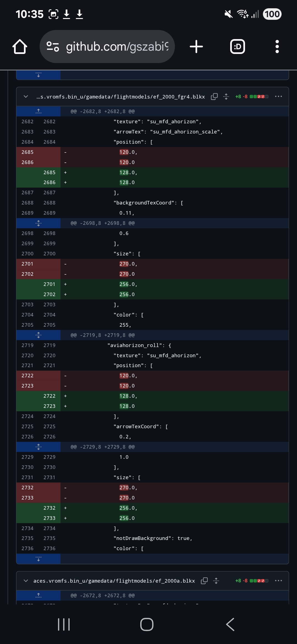Open a new tab with plus icon
The image size is (297, 644).
point(196,47)
